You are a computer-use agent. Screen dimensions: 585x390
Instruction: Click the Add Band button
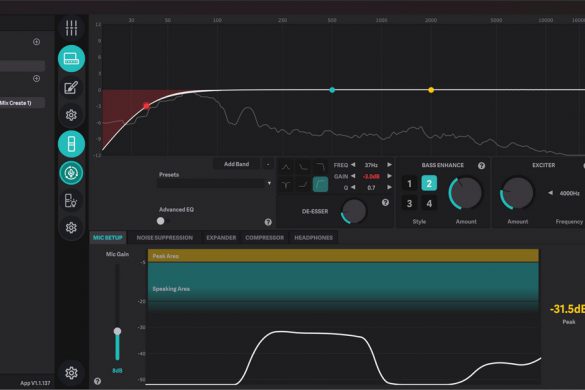pyautogui.click(x=237, y=164)
